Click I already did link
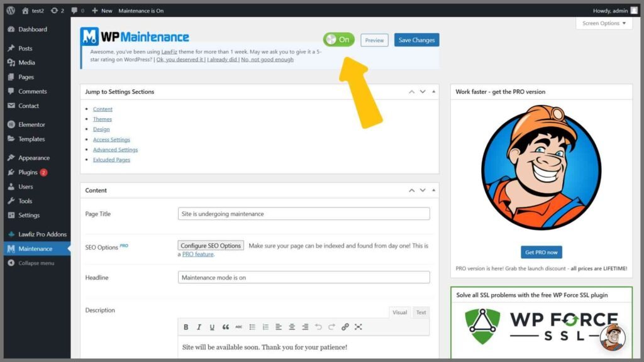 point(222,60)
